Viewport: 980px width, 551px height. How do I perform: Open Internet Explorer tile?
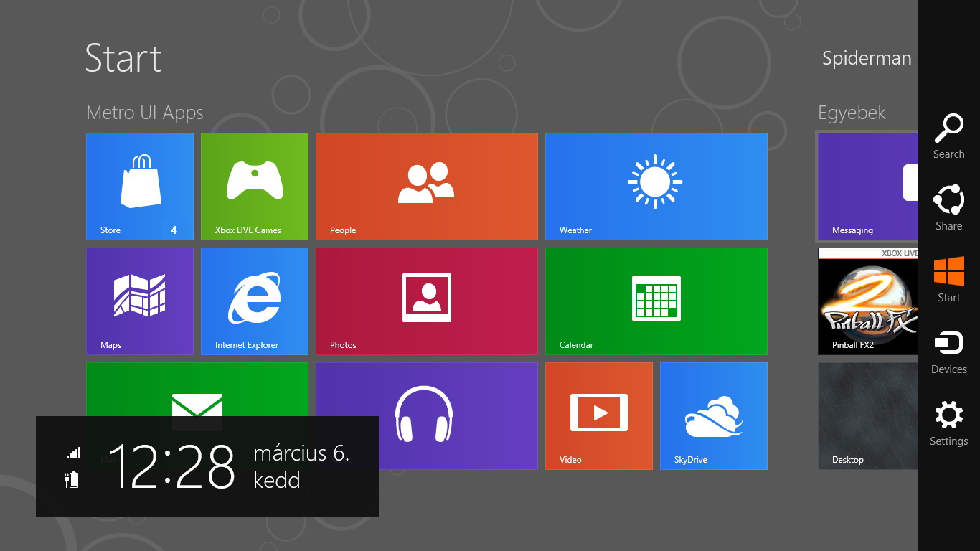coord(255,301)
